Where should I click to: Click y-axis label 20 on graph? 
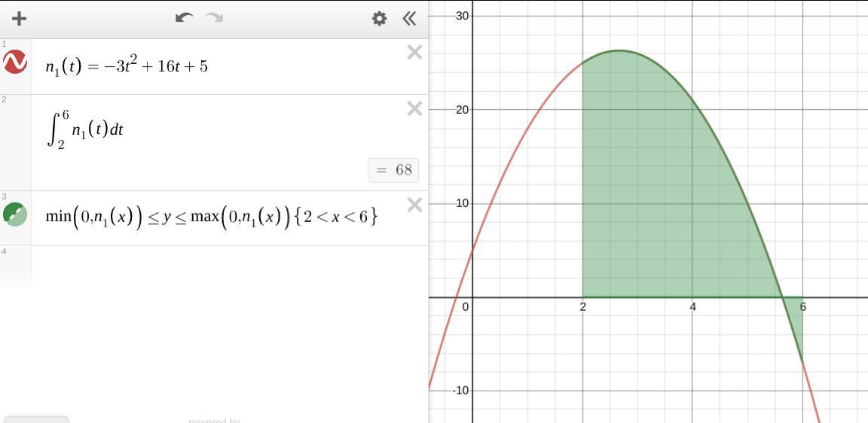tap(463, 109)
